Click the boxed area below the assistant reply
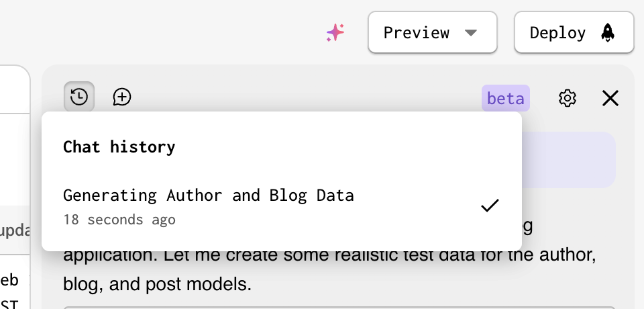This screenshot has height=309, width=644. click(339, 308)
